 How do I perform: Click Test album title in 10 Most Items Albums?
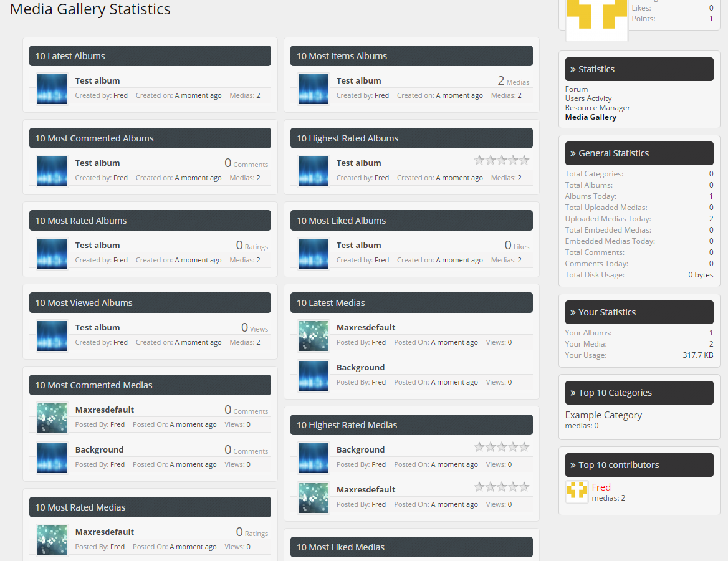[359, 81]
